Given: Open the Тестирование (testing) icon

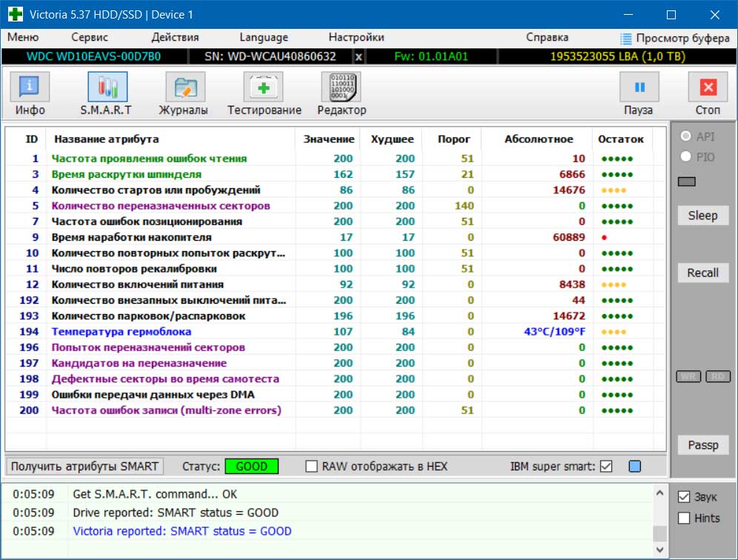Looking at the screenshot, I should click(263, 87).
